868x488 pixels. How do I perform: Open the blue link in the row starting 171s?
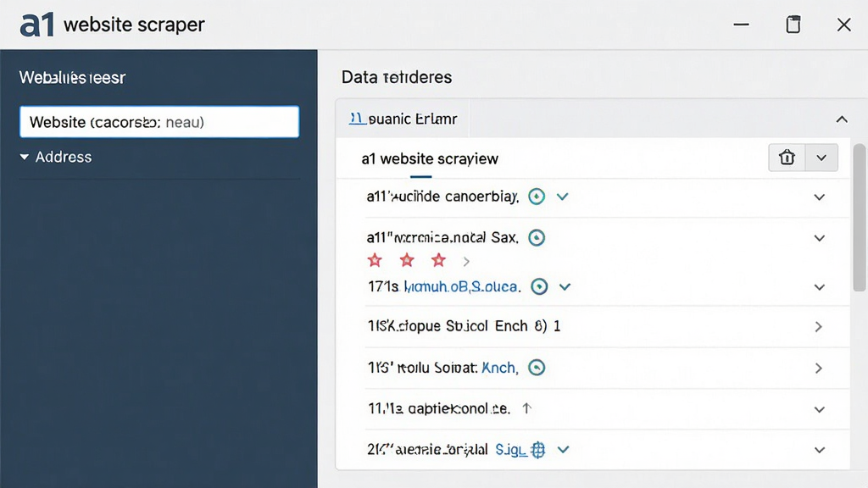(463, 286)
